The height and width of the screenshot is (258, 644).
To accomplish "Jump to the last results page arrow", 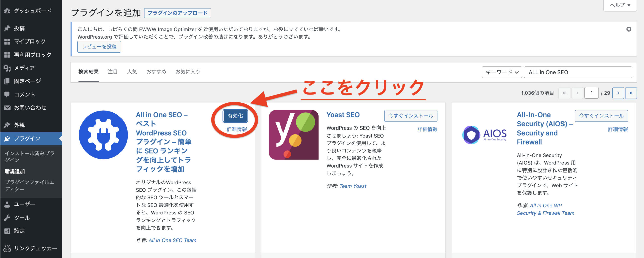I will (x=631, y=93).
